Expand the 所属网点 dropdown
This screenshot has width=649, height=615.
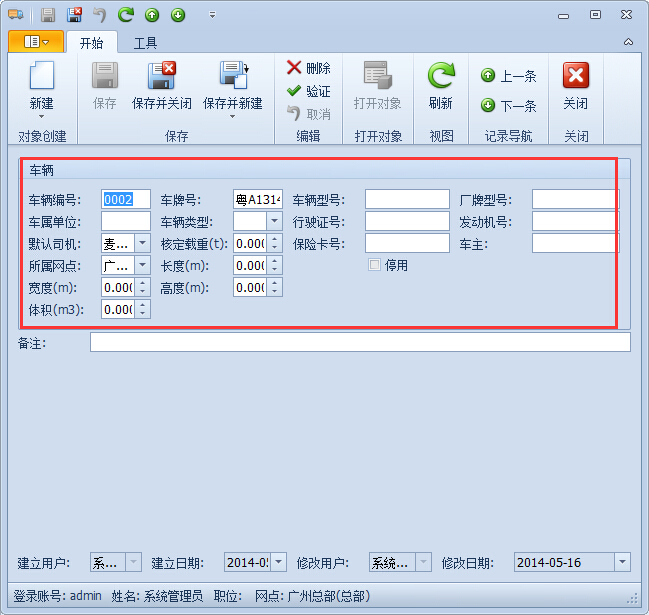(142, 265)
